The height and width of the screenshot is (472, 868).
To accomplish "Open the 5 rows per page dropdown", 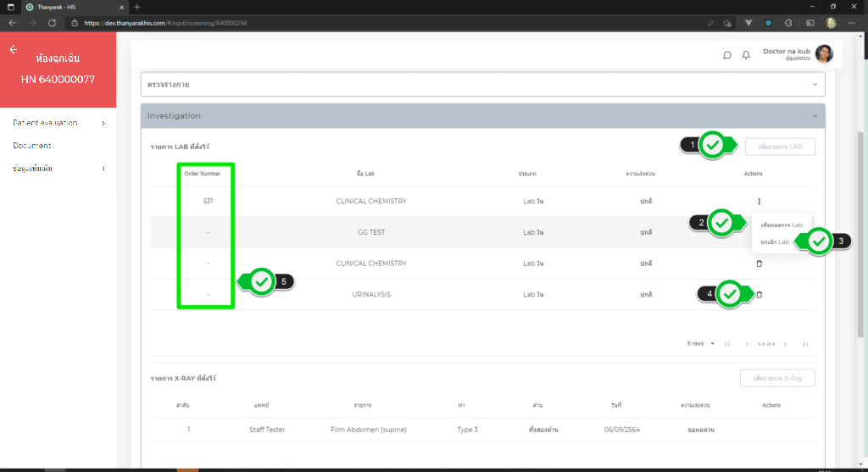I will tap(701, 344).
